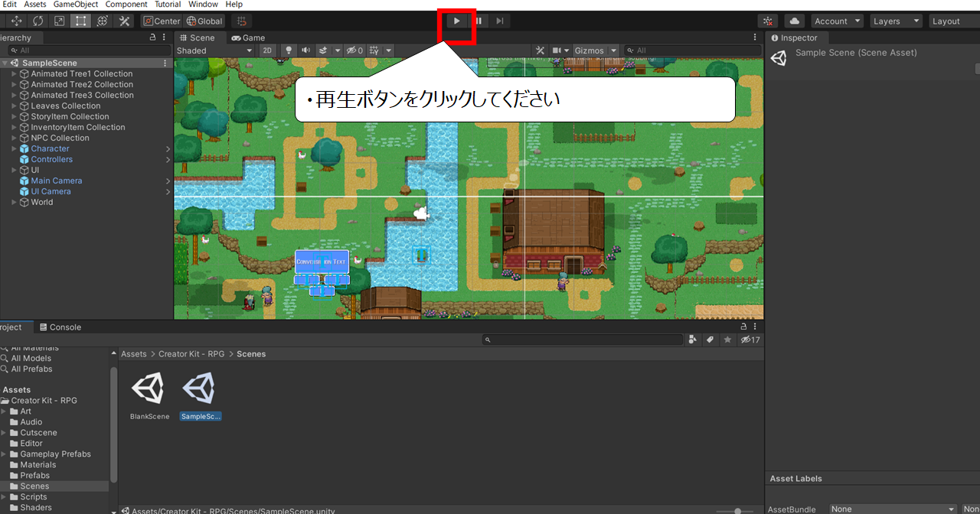Expand the World object
This screenshot has width=980, height=514.
tap(14, 203)
